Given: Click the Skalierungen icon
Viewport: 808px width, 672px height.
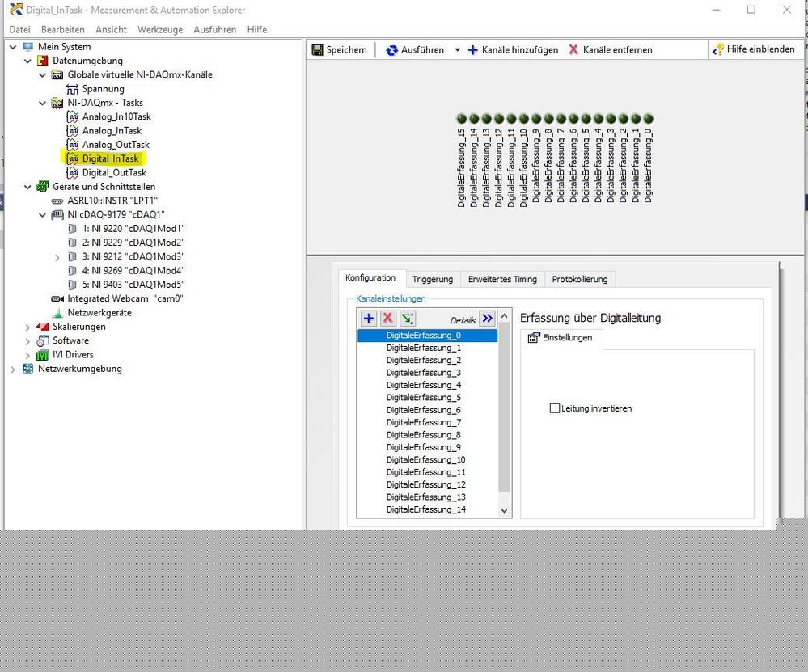Looking at the screenshot, I should tap(43, 327).
